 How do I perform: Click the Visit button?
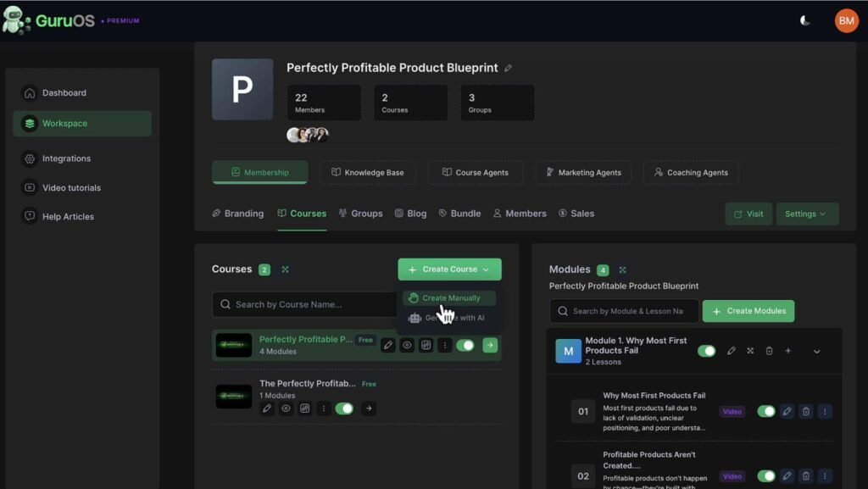click(x=748, y=214)
